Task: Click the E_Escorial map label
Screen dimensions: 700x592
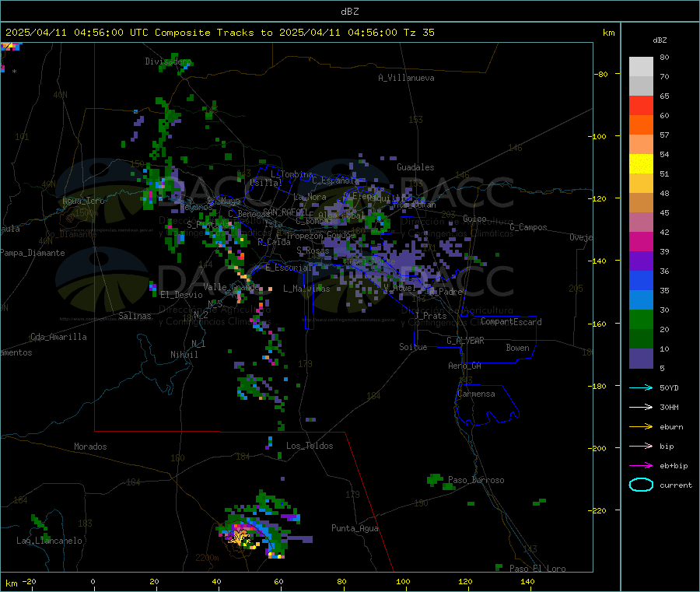Action: click(x=289, y=268)
